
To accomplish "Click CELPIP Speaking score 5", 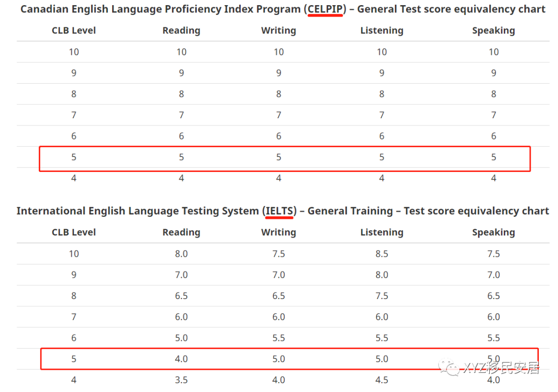I will pos(493,157).
